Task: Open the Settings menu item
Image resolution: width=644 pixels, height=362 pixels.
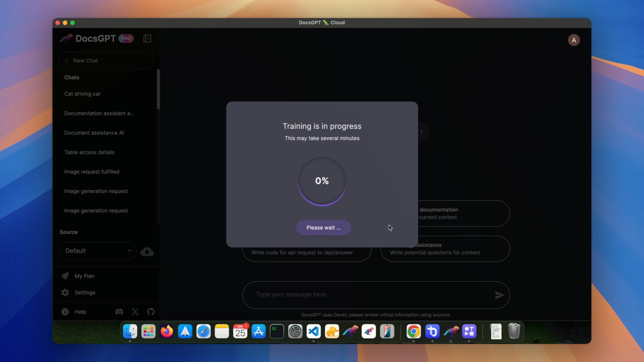Action: [106, 293]
